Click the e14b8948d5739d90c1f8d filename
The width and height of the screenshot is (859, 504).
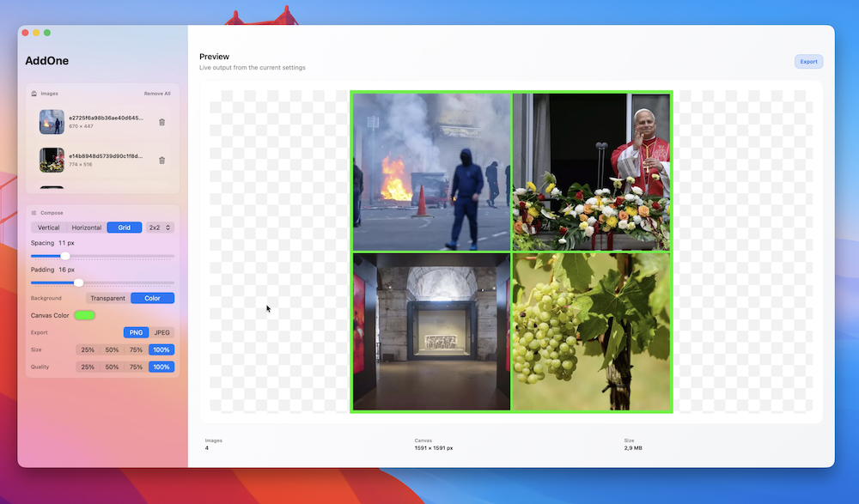106,156
